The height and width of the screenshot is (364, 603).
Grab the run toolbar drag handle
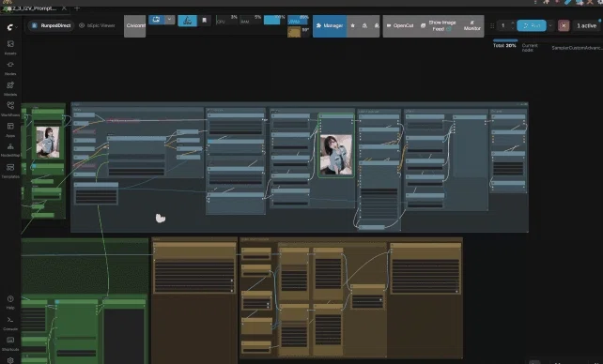pos(492,25)
